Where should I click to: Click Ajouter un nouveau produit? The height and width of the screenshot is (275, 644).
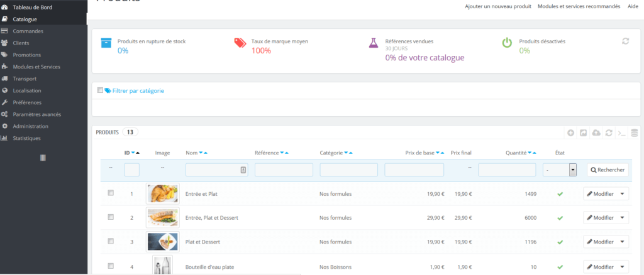[x=498, y=6]
